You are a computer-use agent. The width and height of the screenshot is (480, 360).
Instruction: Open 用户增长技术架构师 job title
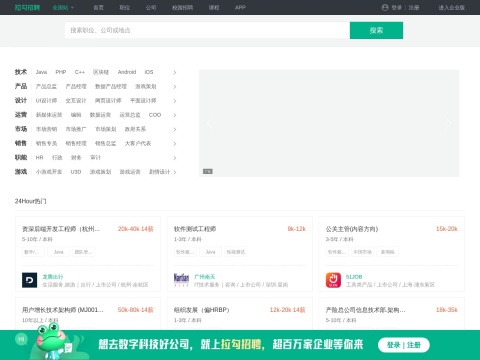coord(63,310)
